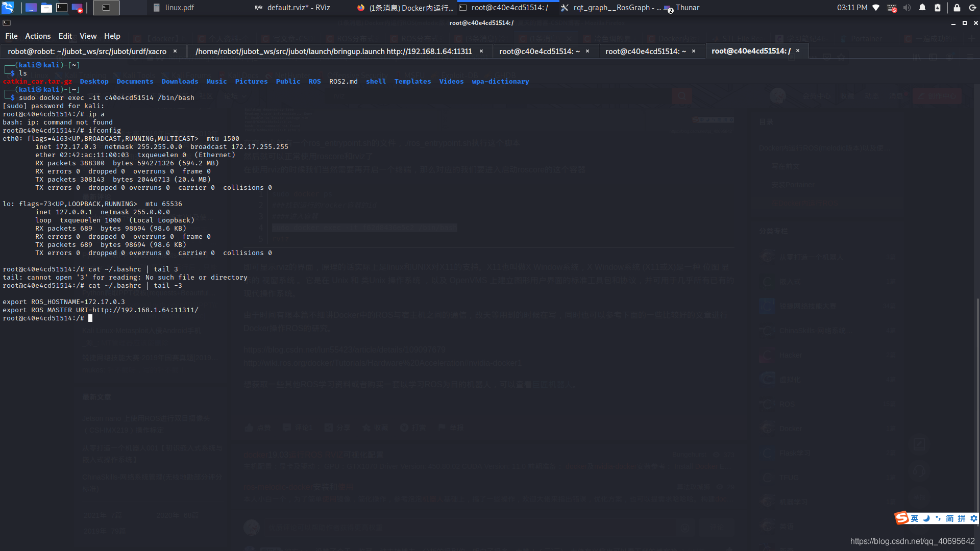Click the Downloads directory name
The image size is (980, 551).
tap(180, 82)
